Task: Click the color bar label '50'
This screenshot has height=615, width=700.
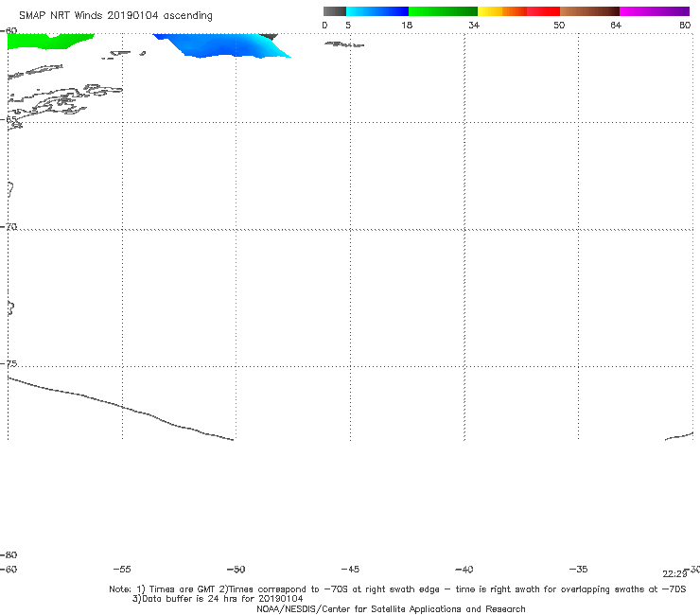Action: tap(559, 25)
